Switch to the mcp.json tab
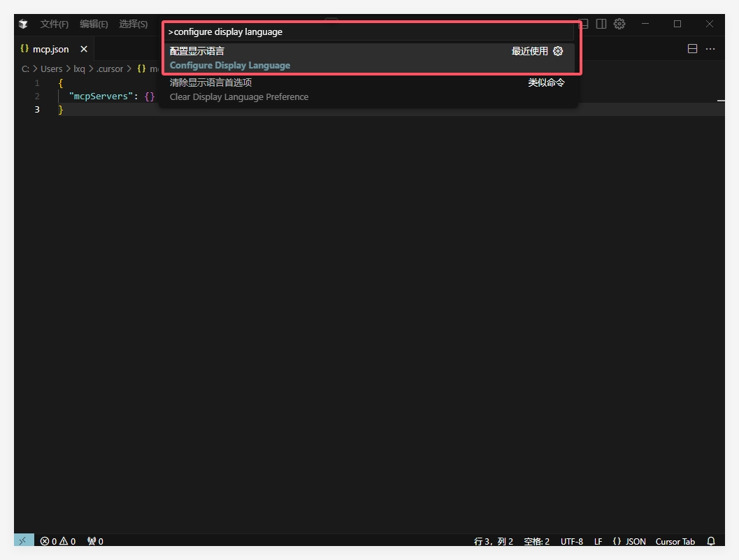Viewport: 739px width, 560px height. click(50, 49)
